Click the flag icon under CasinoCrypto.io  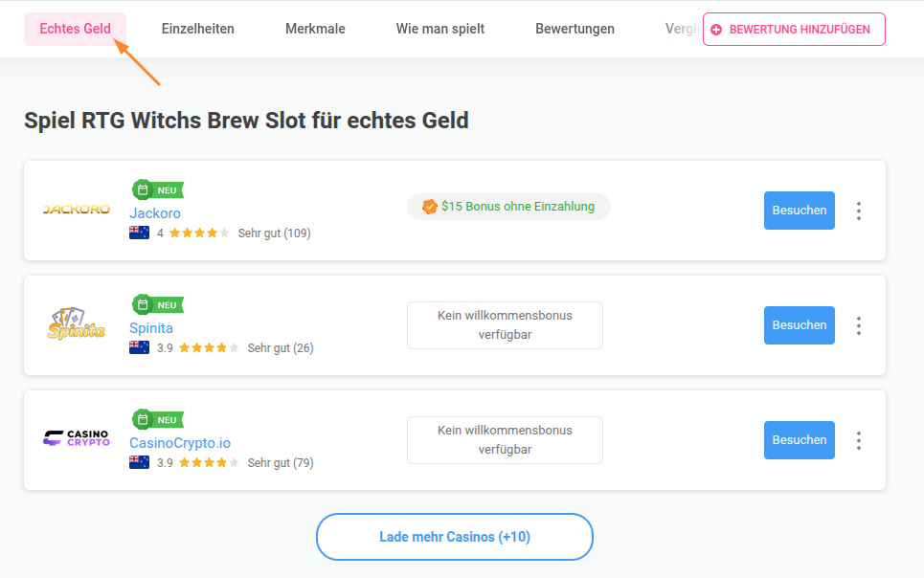point(139,462)
